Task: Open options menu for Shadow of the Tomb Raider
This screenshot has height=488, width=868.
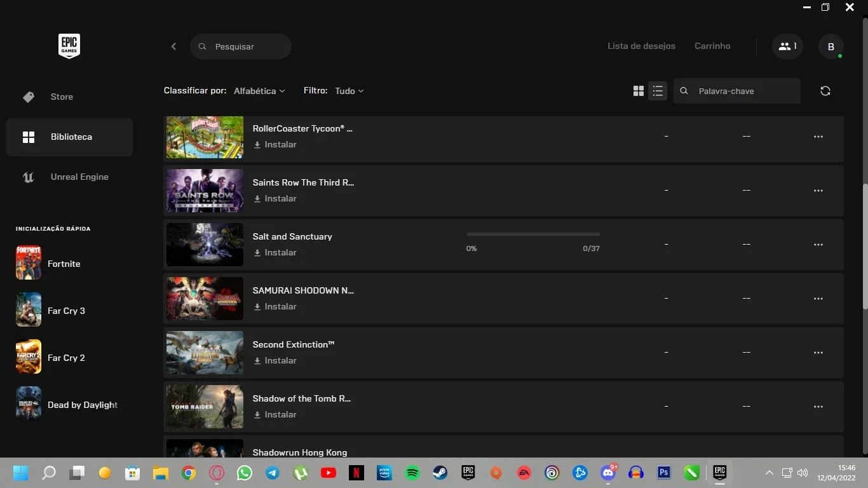Action: tap(818, 407)
